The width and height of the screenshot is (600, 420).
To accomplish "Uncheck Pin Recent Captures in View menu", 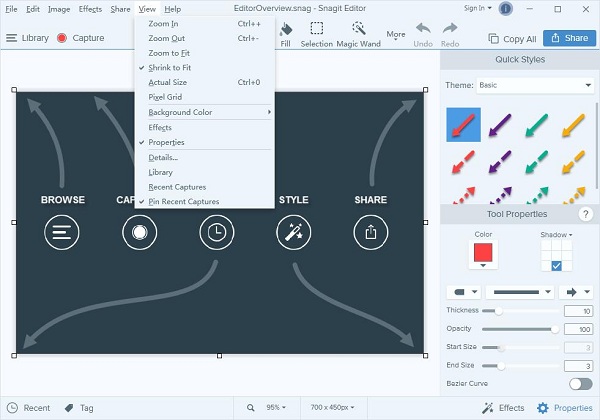I will point(183,202).
